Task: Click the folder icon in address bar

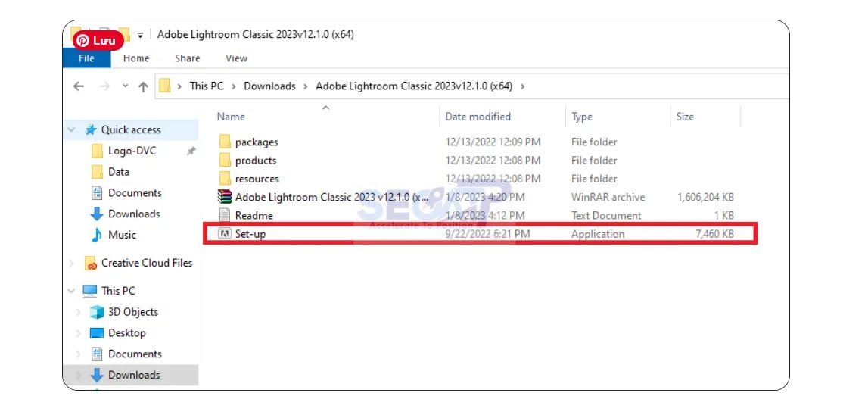Action: pos(164,86)
